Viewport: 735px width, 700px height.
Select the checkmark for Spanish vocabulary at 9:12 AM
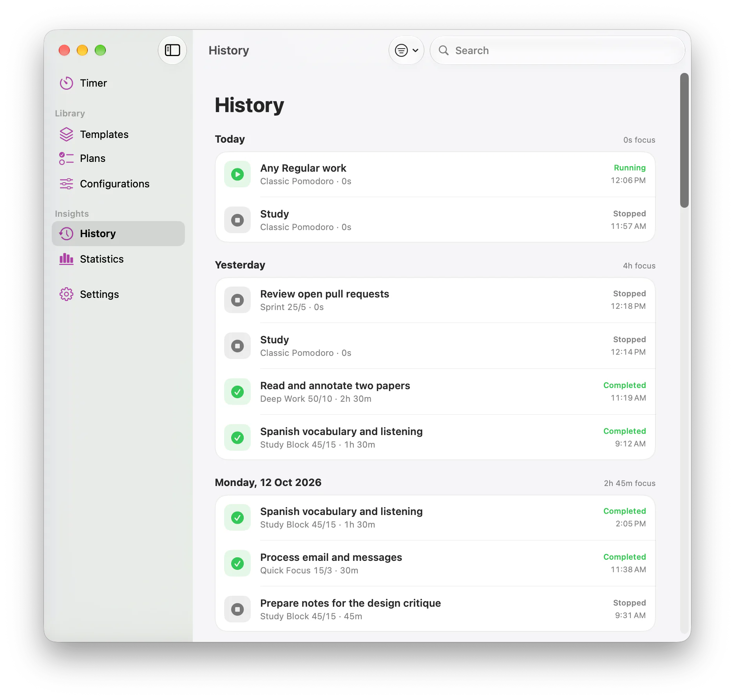(x=237, y=438)
